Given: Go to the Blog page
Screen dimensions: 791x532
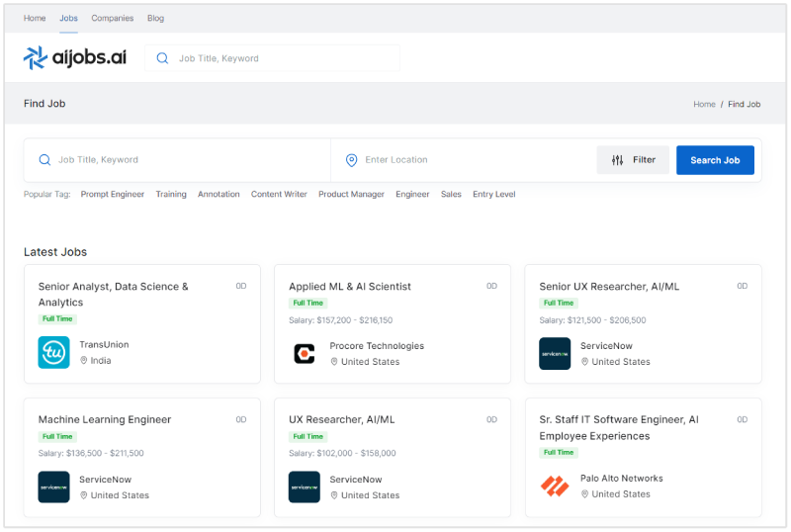Looking at the screenshot, I should pyautogui.click(x=156, y=18).
